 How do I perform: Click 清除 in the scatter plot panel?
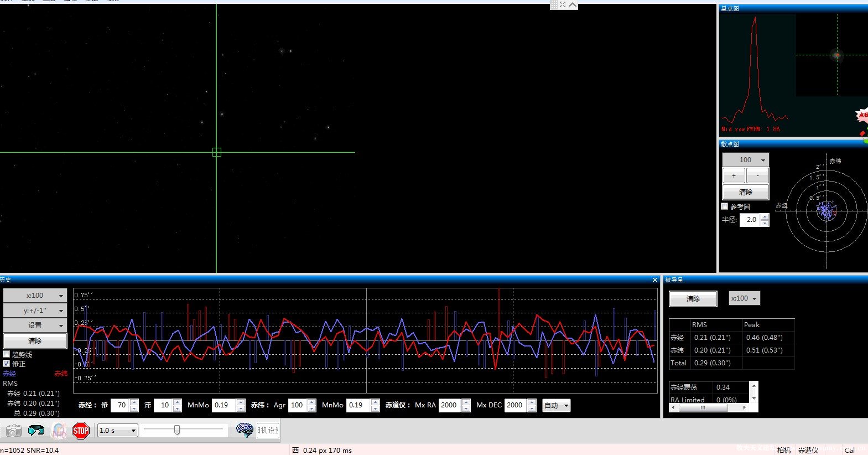[x=746, y=192]
